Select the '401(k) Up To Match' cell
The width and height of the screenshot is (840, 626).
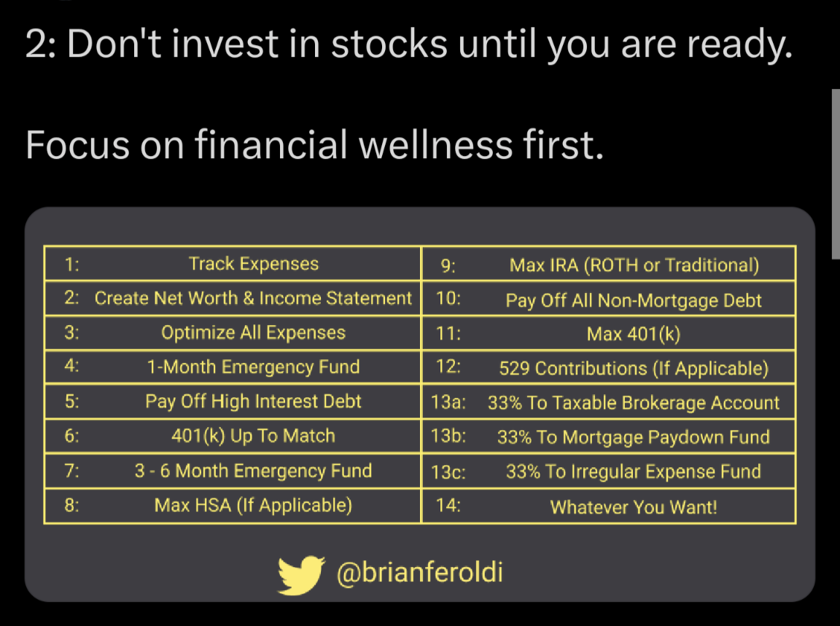click(253, 436)
